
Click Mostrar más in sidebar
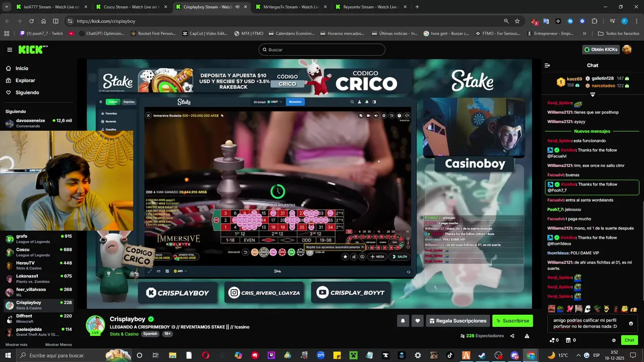(x=17, y=344)
